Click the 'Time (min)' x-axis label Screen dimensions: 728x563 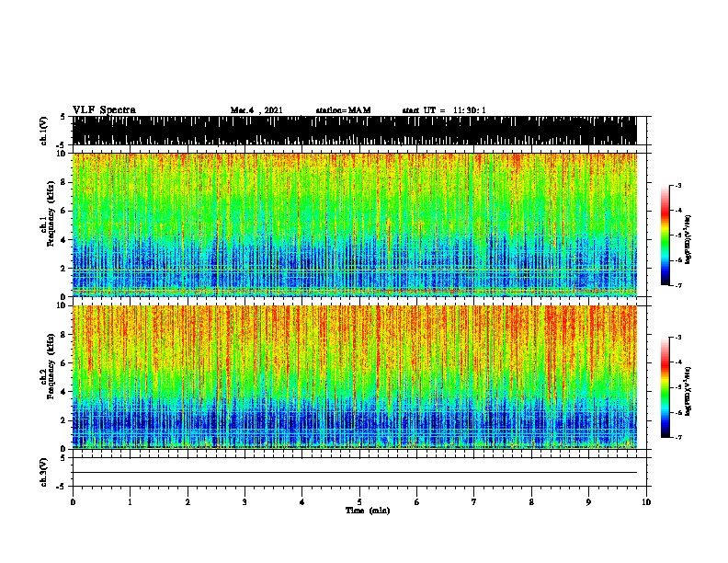pos(368,511)
